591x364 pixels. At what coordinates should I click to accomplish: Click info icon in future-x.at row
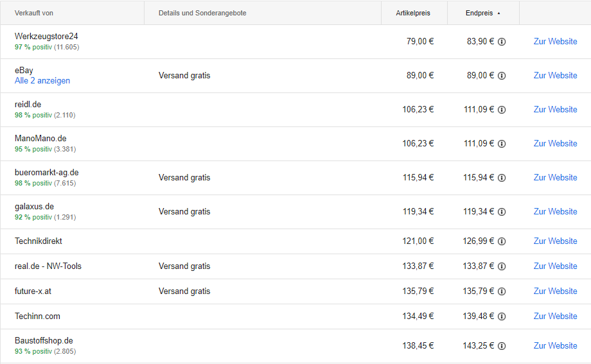click(502, 291)
